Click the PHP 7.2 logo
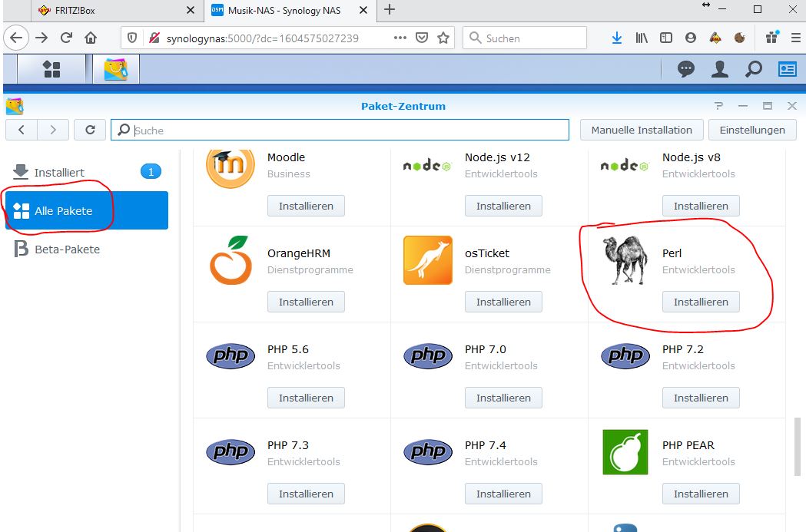Viewport: 806px width, 532px height. click(x=625, y=355)
